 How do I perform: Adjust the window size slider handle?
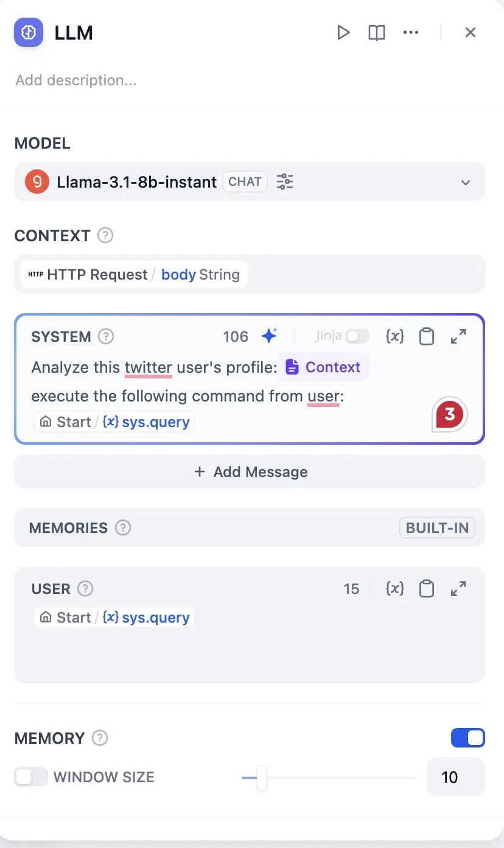262,777
